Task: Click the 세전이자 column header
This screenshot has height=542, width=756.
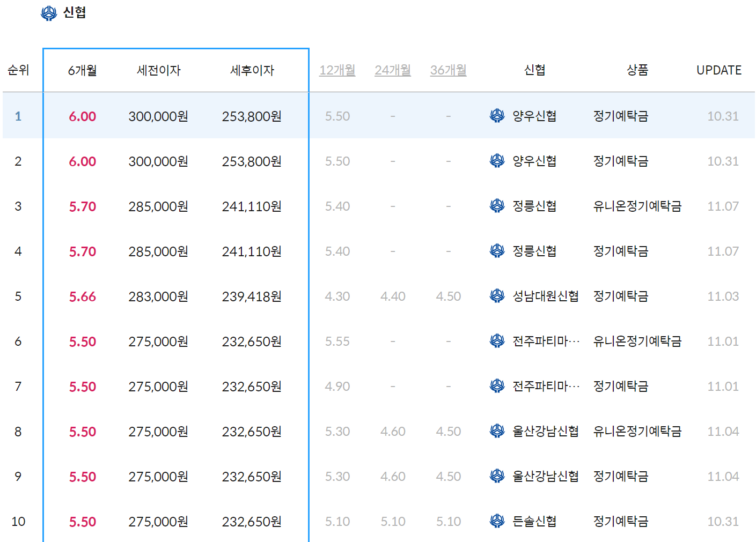Action: 159,70
